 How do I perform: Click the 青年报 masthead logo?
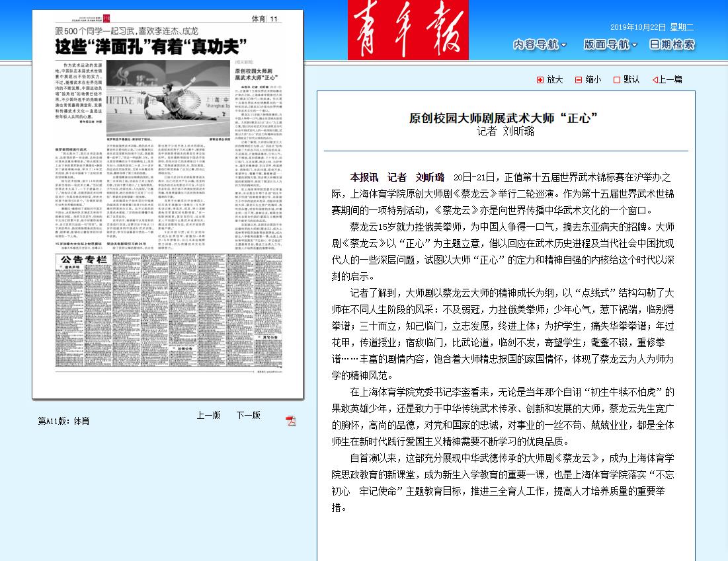(x=409, y=30)
